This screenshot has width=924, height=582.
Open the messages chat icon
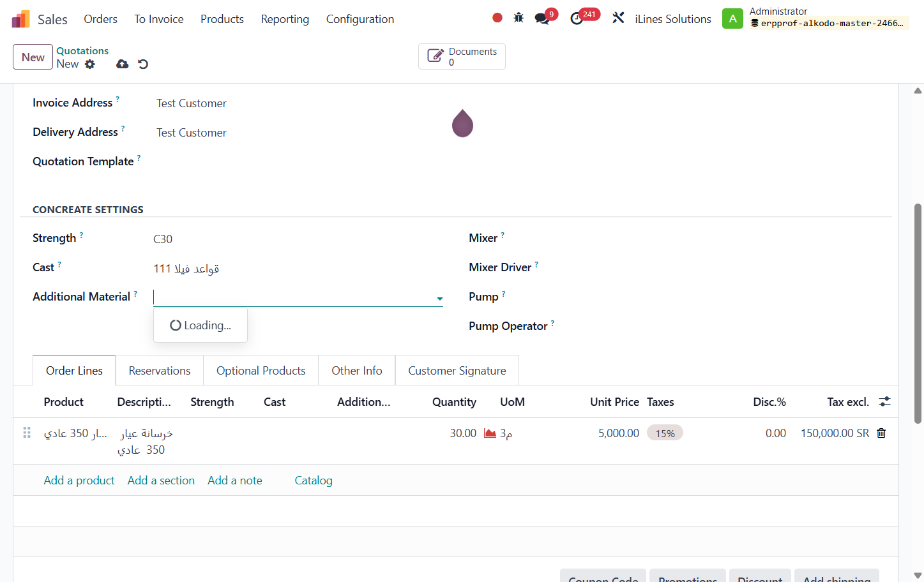pos(542,19)
